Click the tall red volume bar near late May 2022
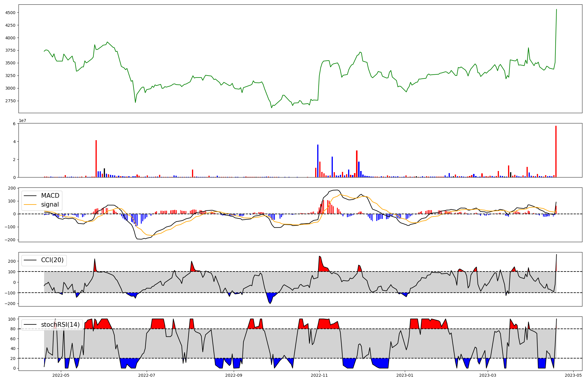 pyautogui.click(x=96, y=159)
